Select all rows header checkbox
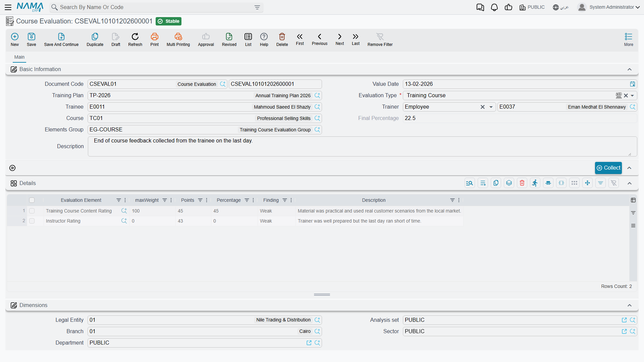Screen dimensions: 644x362 32,200
